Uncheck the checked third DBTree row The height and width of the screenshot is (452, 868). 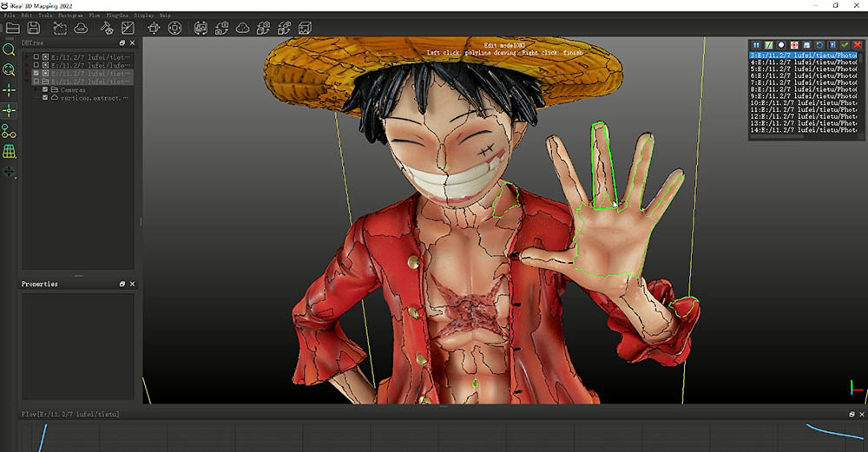(36, 73)
